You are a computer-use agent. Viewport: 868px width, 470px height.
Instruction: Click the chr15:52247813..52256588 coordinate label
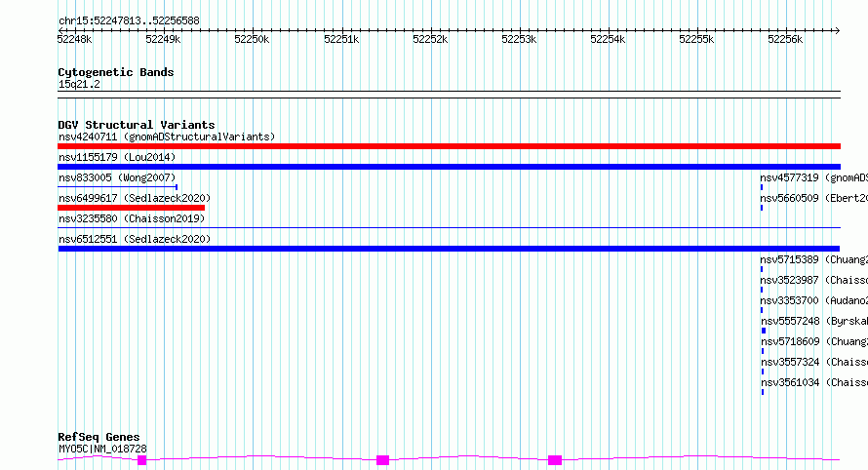click(129, 21)
